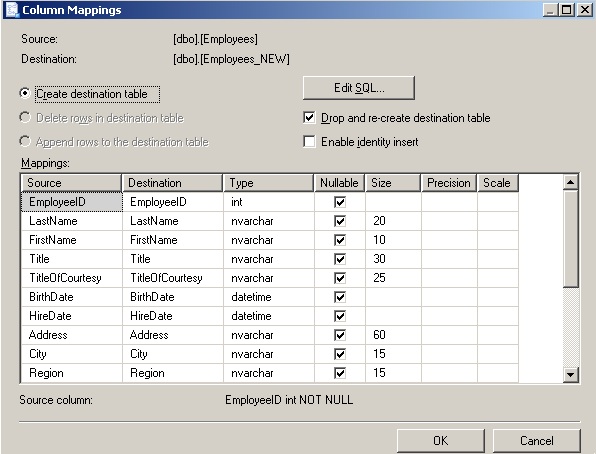Edit Size value 10 for FirstName

(393, 240)
